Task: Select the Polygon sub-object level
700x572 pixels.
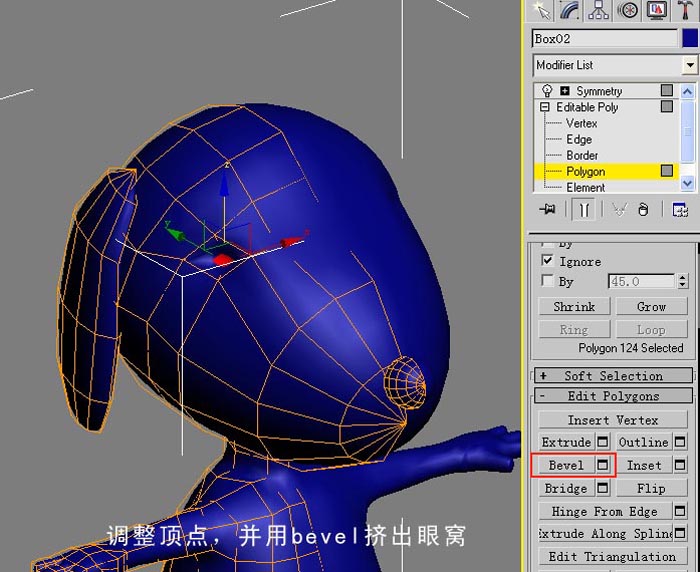Action: pos(586,171)
